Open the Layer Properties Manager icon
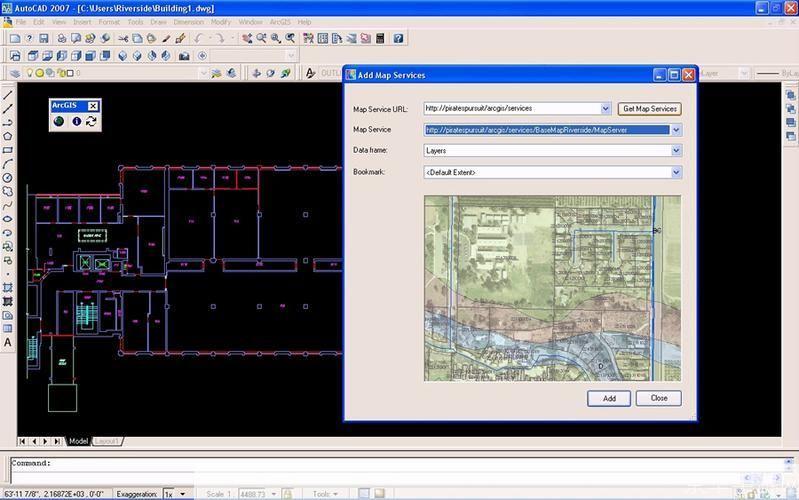This screenshot has height=500, width=799. (x=15, y=73)
